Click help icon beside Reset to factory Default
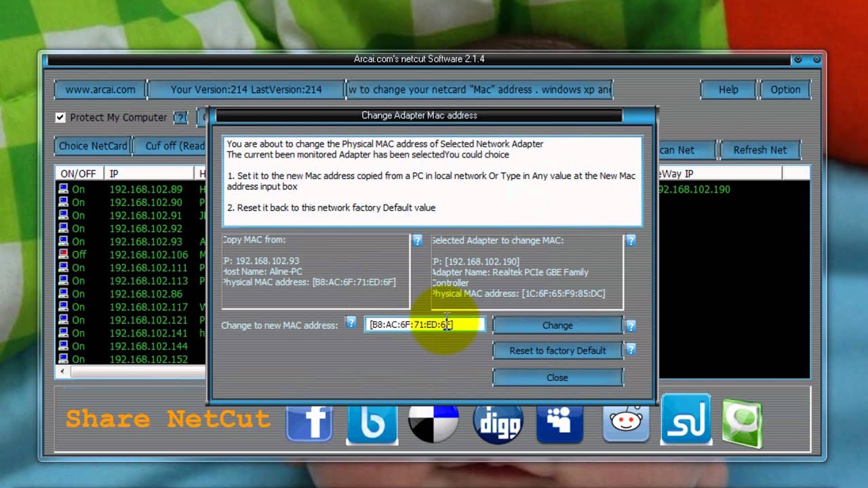The height and width of the screenshot is (488, 868). coord(631,350)
